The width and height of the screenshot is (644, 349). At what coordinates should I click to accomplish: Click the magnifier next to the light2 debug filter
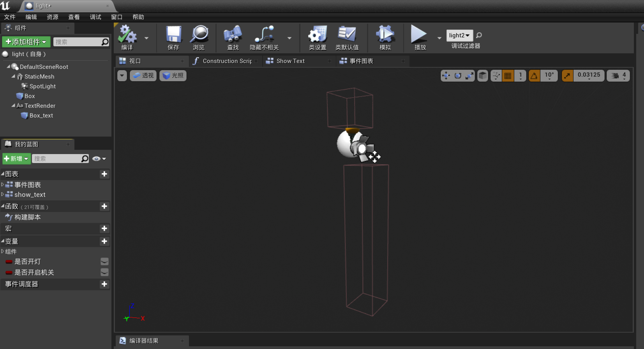click(479, 35)
